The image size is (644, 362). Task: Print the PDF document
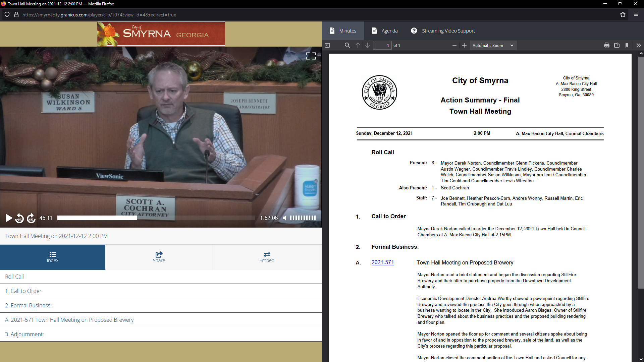pos(606,46)
